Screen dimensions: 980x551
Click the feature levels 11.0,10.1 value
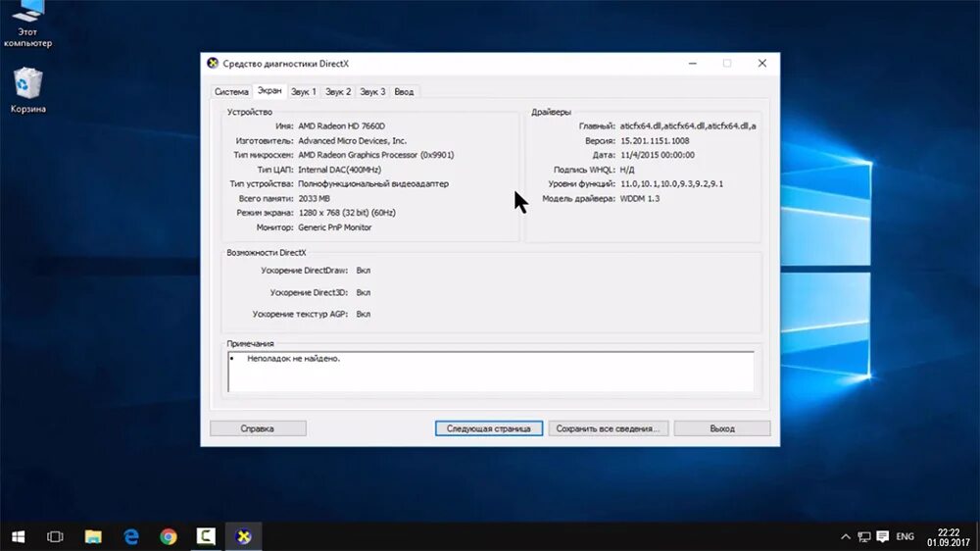671,184
